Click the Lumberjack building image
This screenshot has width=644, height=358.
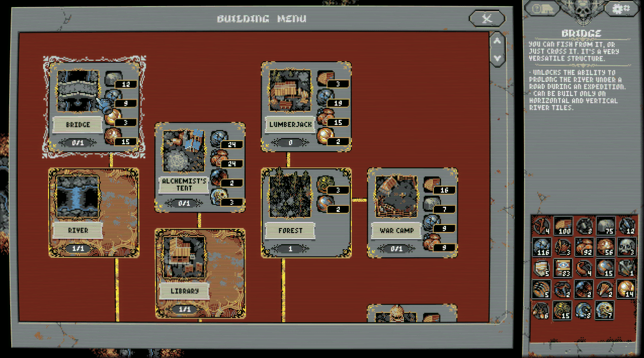pos(290,91)
